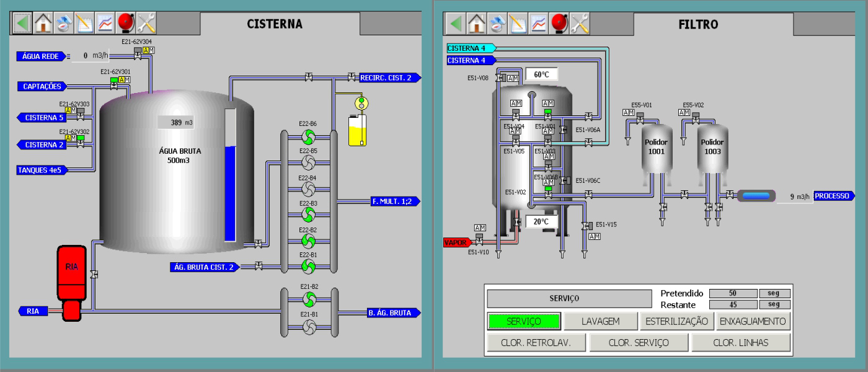Viewport: 868px width, 372px height.
Task: Start the LAVAGEM cycle
Action: (600, 321)
